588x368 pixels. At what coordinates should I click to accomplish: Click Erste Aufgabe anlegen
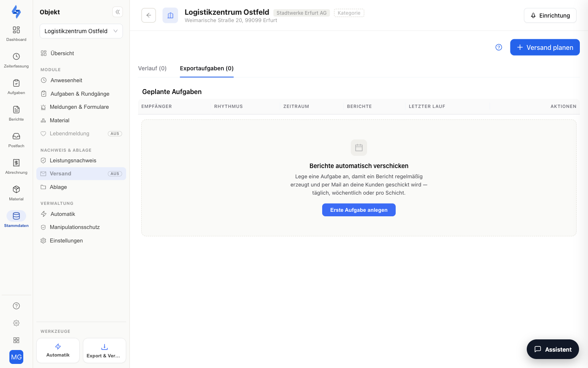coord(359,210)
